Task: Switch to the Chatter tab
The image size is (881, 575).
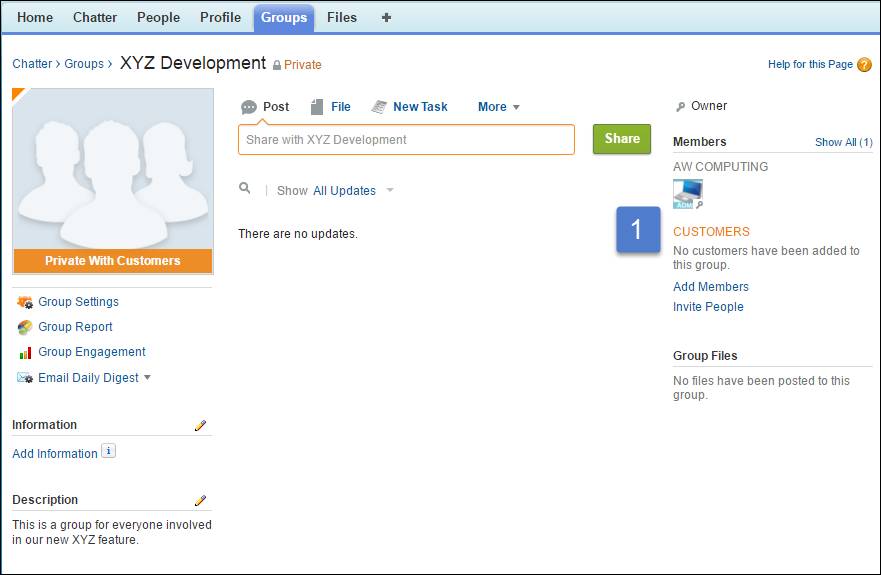Action: click(x=95, y=17)
